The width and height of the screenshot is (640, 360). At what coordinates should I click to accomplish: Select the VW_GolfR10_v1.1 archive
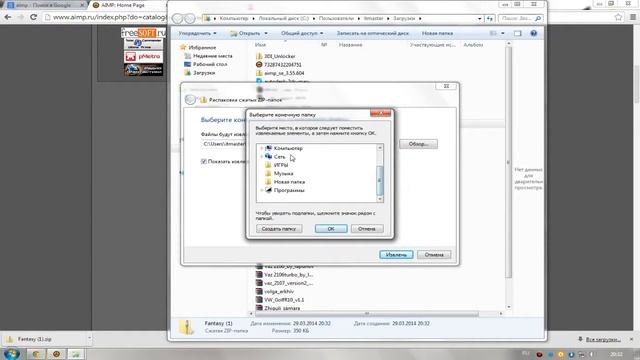point(284,300)
